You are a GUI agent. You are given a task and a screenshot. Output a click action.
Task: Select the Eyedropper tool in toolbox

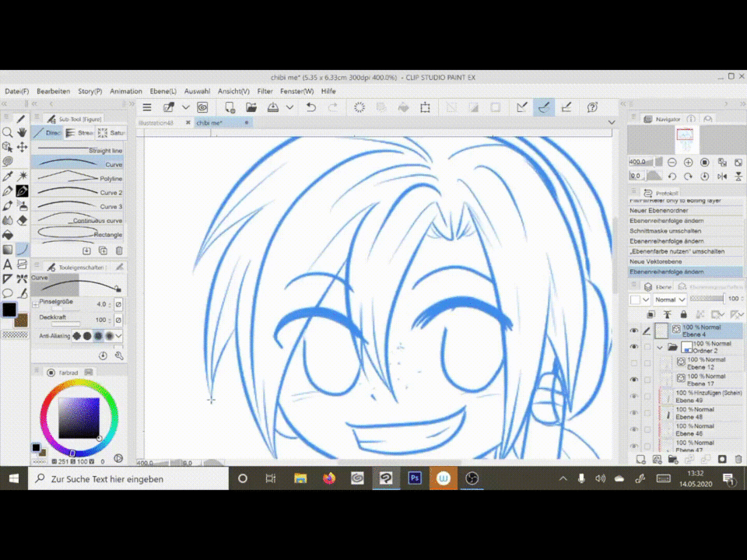coord(8,177)
